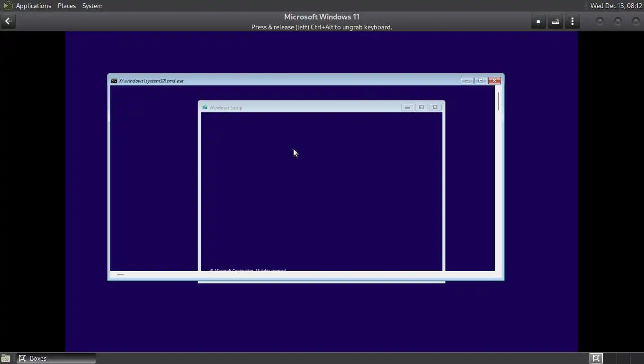Maximize the Windows Setup window

click(x=421, y=108)
